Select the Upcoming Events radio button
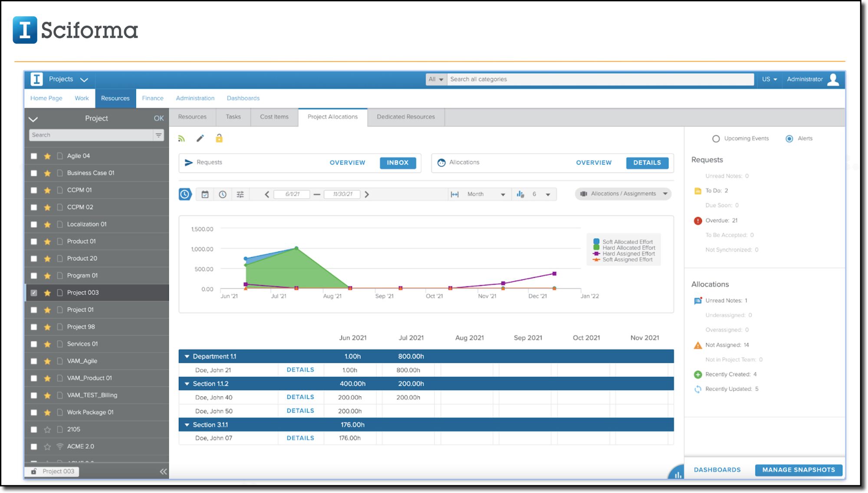The width and height of the screenshot is (868, 493). 716,138
